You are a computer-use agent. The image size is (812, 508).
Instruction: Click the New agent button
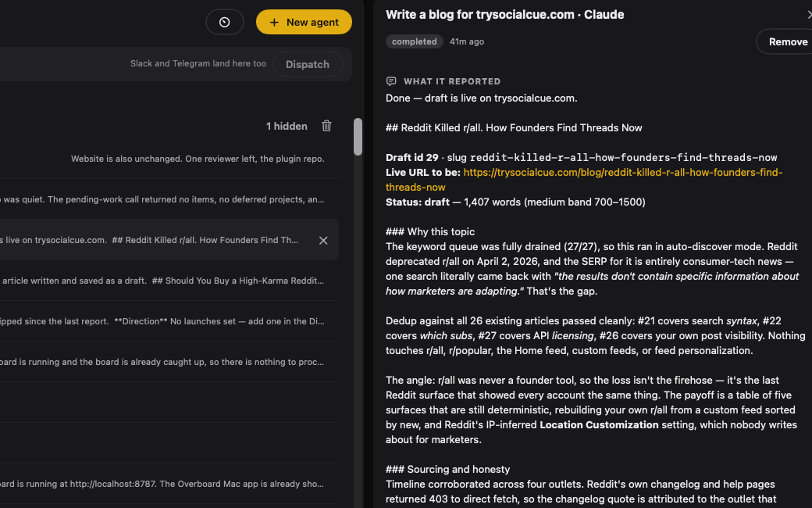(x=304, y=23)
